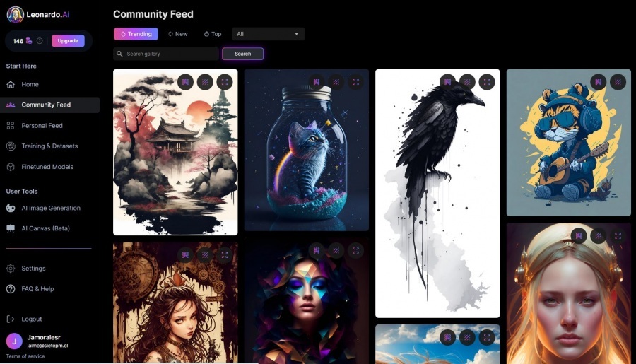Open the All category dropdown
Image resolution: width=636 pixels, height=364 pixels.
(x=268, y=34)
